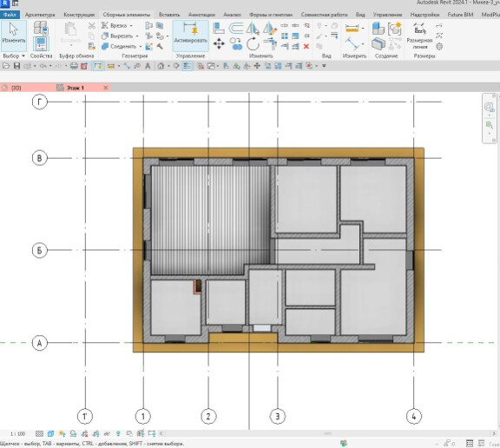Open the Вырезать dropdown arrow

point(137,36)
